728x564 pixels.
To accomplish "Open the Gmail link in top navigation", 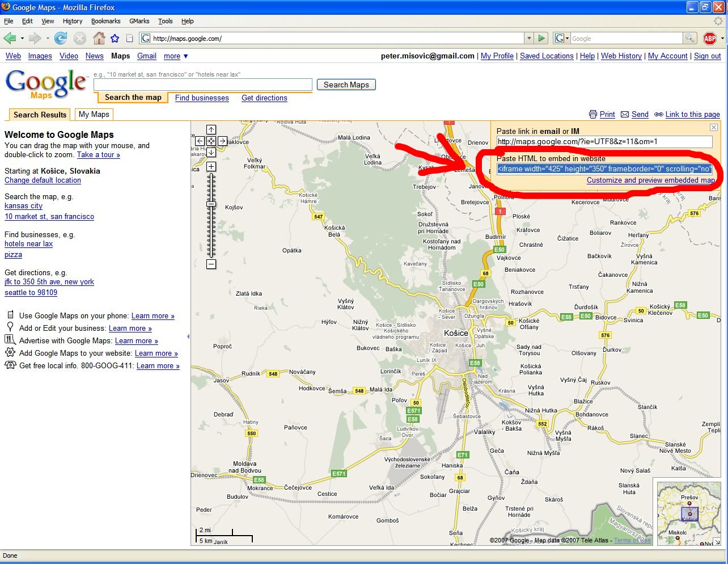I will [146, 56].
